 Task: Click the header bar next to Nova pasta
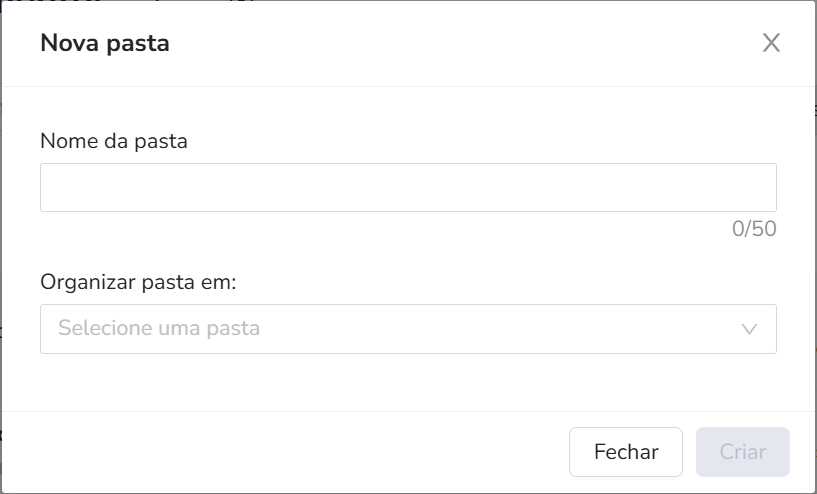[450, 43]
